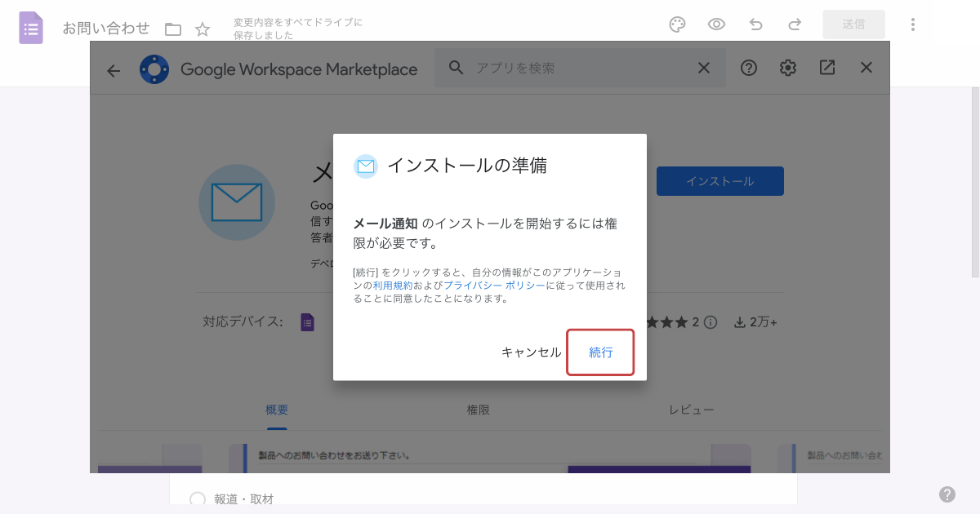Switch to the レビュー tab
Screen dimensions: 980x514
pyautogui.click(x=692, y=410)
